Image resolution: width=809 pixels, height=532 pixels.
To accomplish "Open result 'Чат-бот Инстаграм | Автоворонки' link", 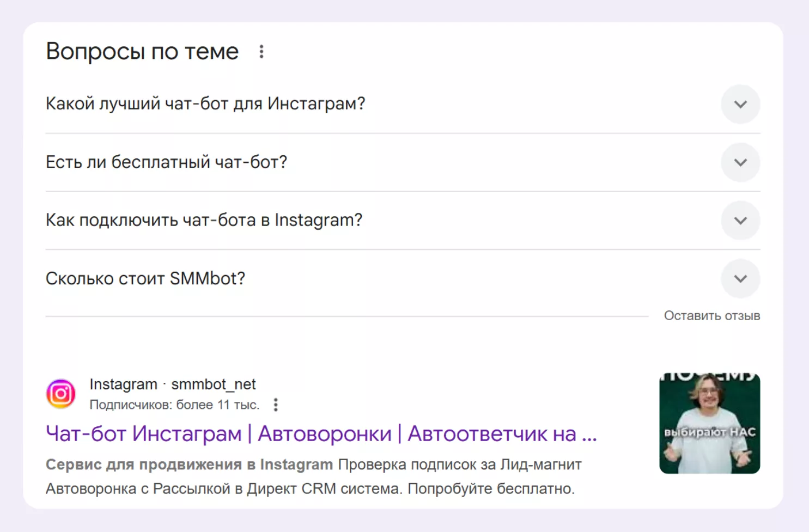I will (x=321, y=434).
